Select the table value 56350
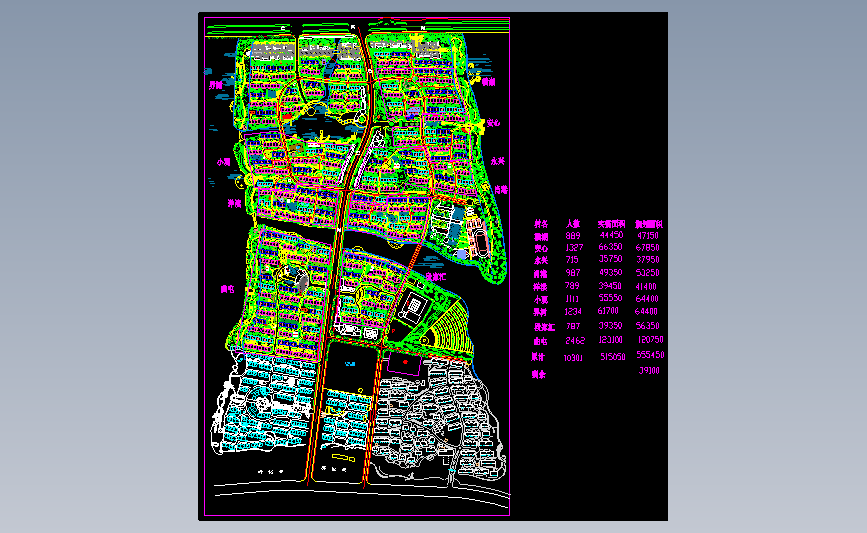 (647, 326)
